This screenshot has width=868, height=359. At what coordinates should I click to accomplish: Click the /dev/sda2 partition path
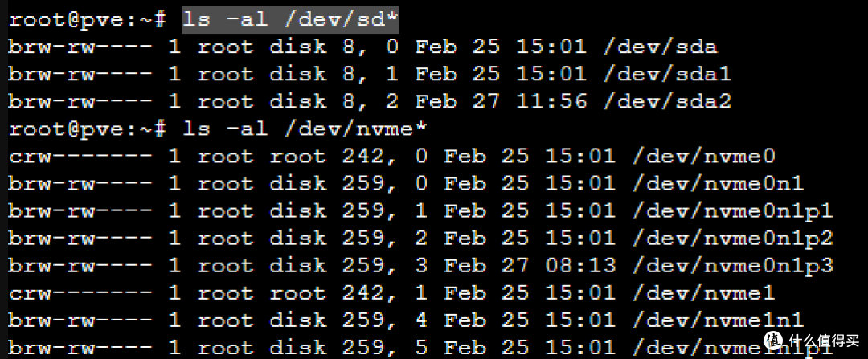click(667, 101)
